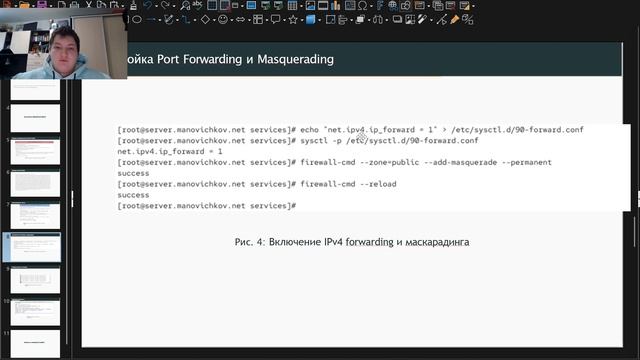
Task: Open Find and Replace
Action: coord(185,6)
